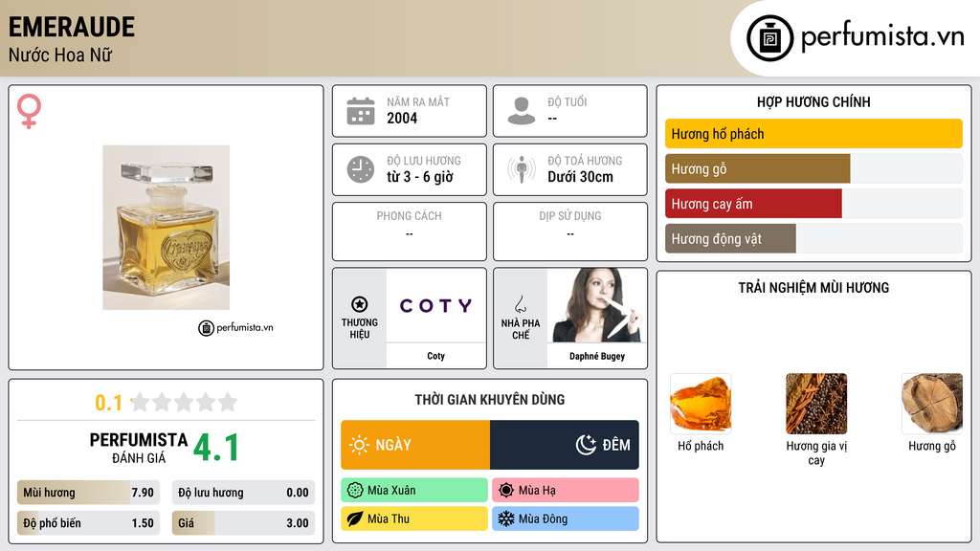Click the pink female gender symbol
This screenshot has height=551, width=980.
[29, 111]
